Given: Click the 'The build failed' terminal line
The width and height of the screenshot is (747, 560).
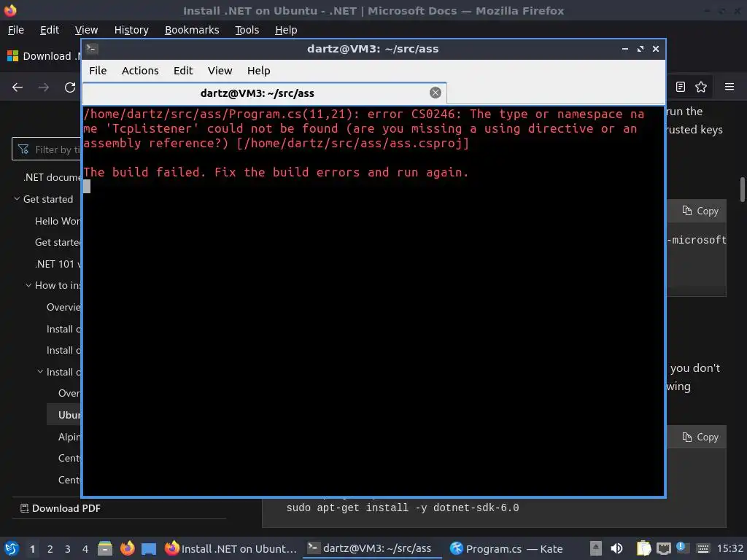Looking at the screenshot, I should [x=276, y=172].
